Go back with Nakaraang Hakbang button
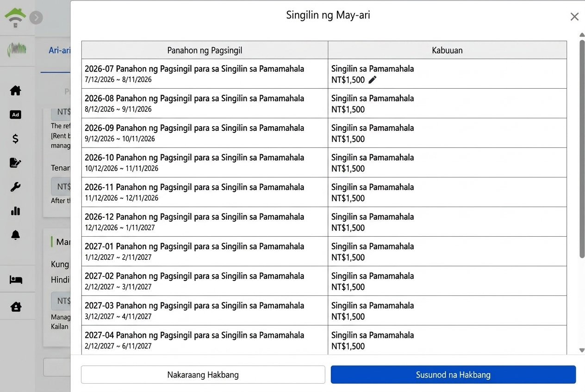This screenshot has height=392, width=585. (x=203, y=374)
